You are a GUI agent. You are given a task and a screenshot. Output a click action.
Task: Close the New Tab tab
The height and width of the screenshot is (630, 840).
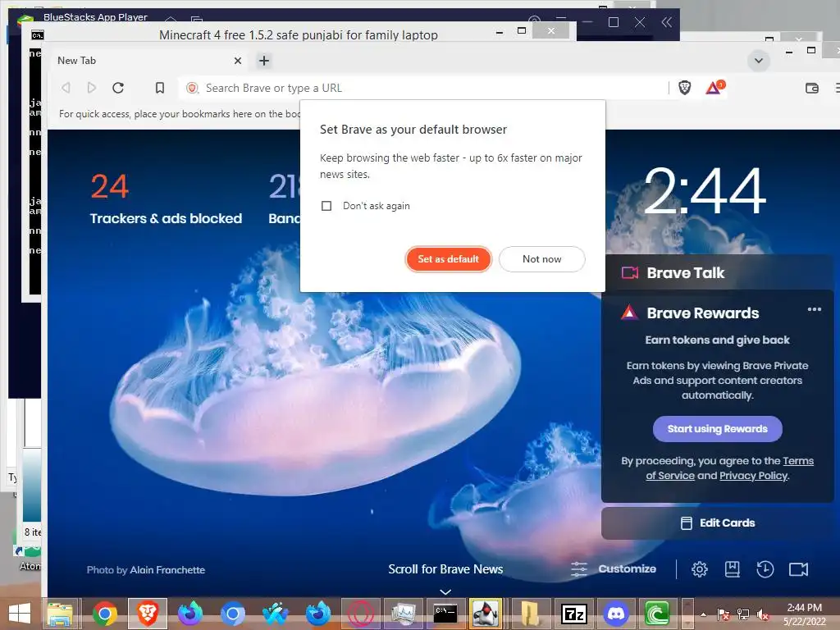point(237,61)
